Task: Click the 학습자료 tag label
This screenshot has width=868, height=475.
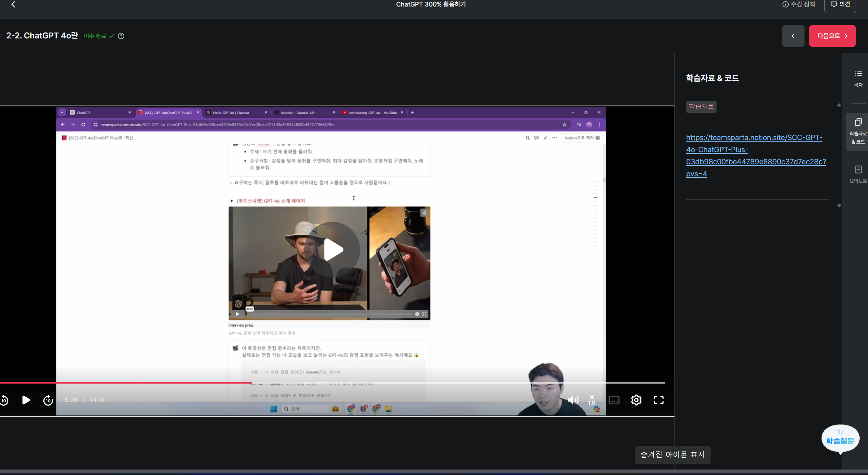Action: pyautogui.click(x=701, y=107)
